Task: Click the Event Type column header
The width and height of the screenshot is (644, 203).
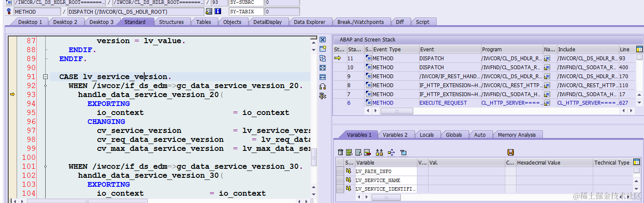Action: (395, 49)
